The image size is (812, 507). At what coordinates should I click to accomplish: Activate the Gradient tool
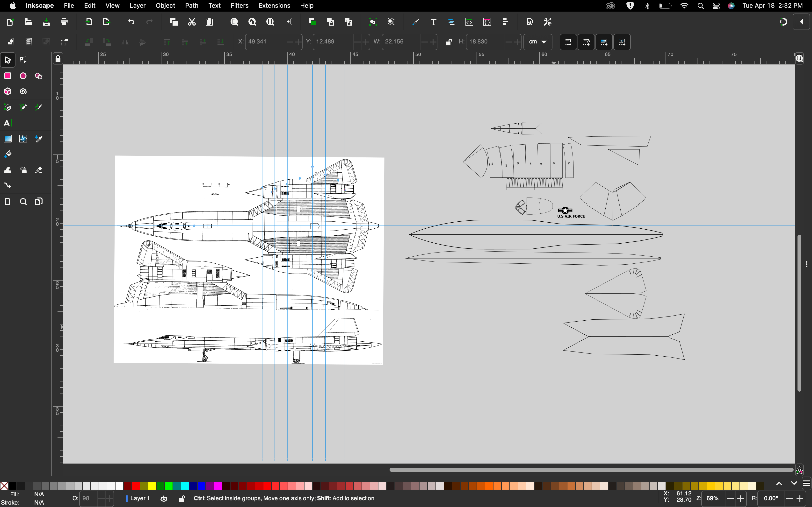click(x=8, y=139)
